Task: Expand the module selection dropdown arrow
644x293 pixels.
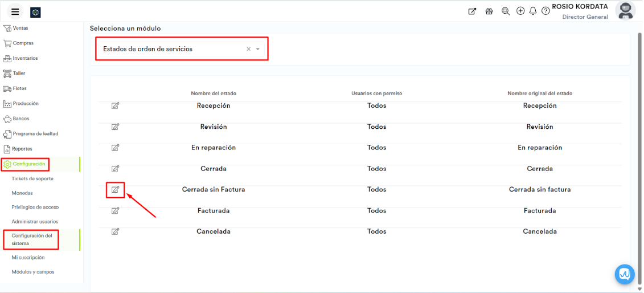Action: [x=258, y=49]
